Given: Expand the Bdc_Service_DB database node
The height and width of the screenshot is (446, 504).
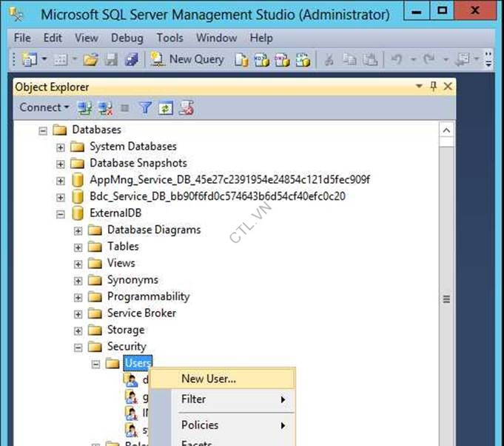Looking at the screenshot, I should point(60,197).
